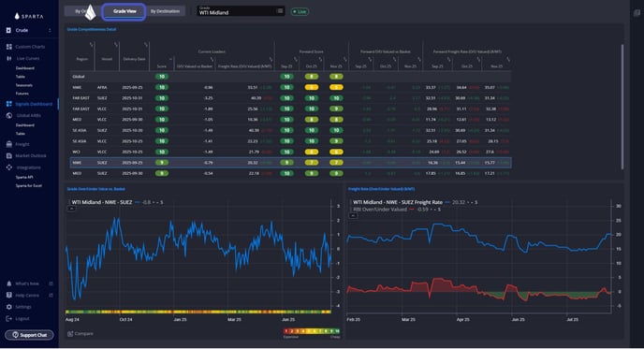Select the NWE AFRA row

(x=290, y=87)
